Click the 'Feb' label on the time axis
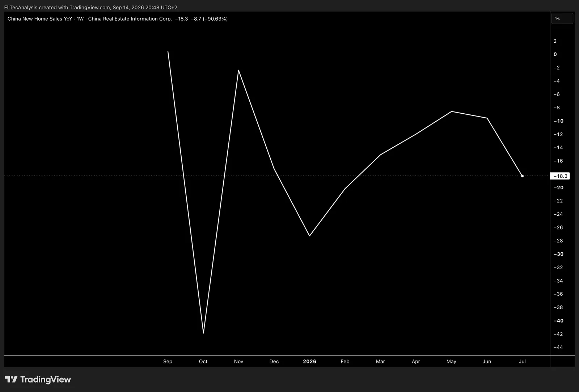The width and height of the screenshot is (579, 392). (345, 361)
